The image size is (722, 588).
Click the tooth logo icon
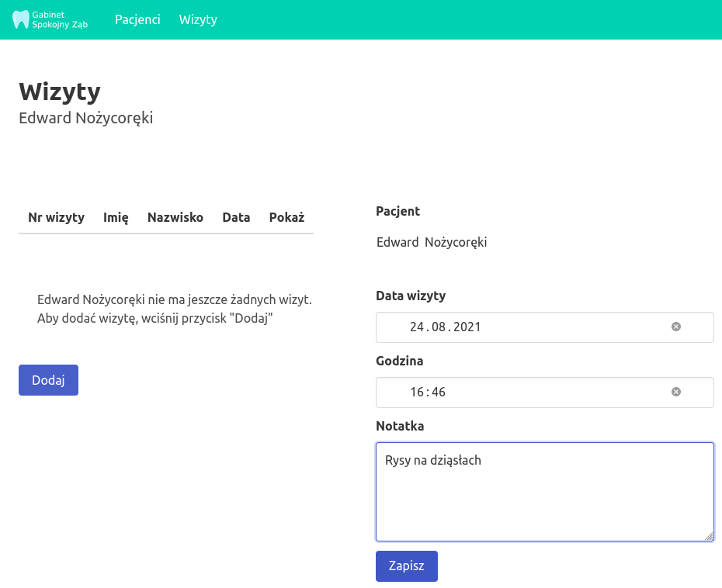click(21, 19)
